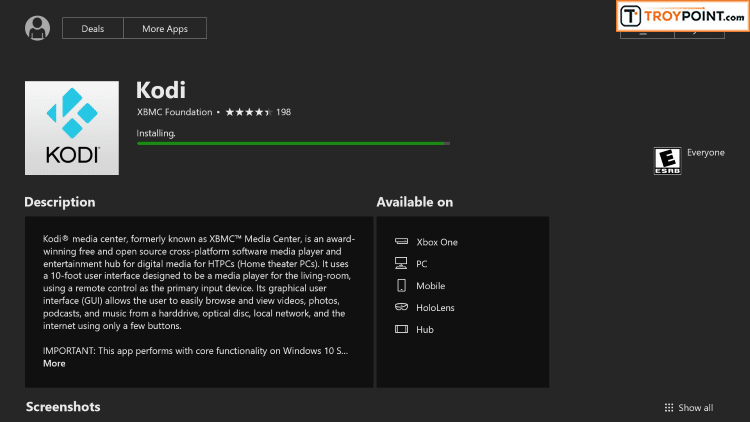This screenshot has width=750, height=422.
Task: Click the Hub display icon
Action: 401,329
